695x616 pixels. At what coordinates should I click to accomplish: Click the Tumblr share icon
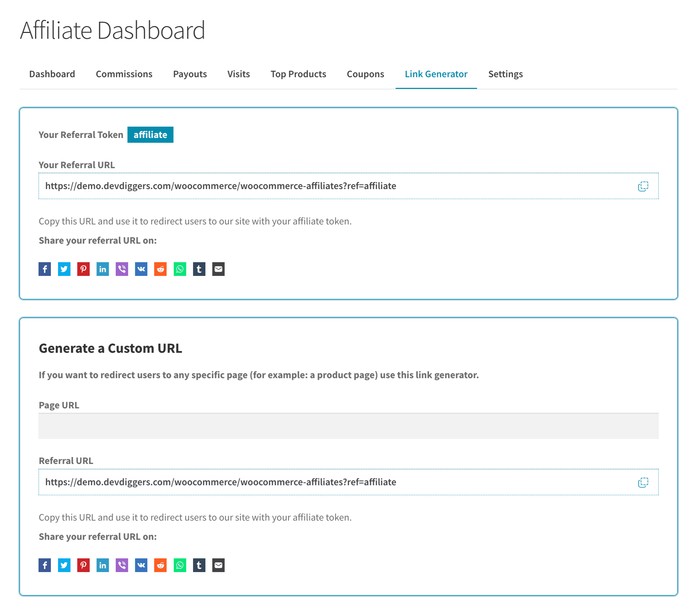pyautogui.click(x=200, y=269)
